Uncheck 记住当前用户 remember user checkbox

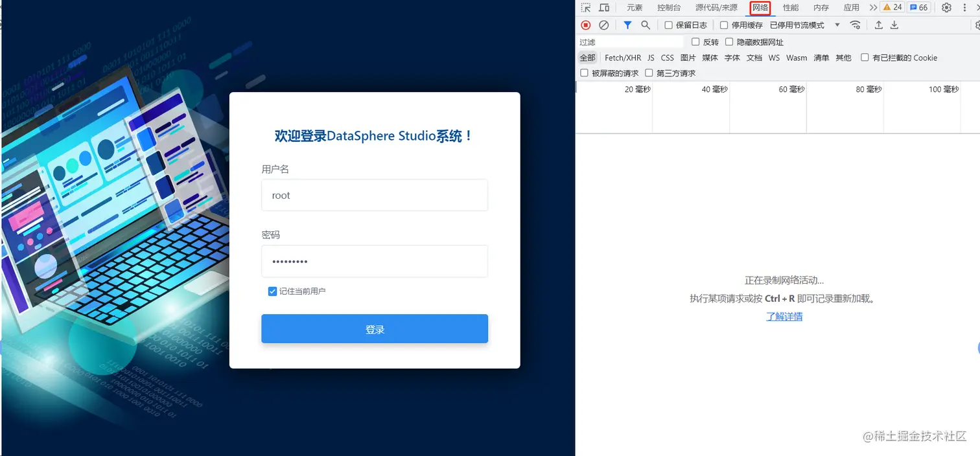tap(272, 291)
